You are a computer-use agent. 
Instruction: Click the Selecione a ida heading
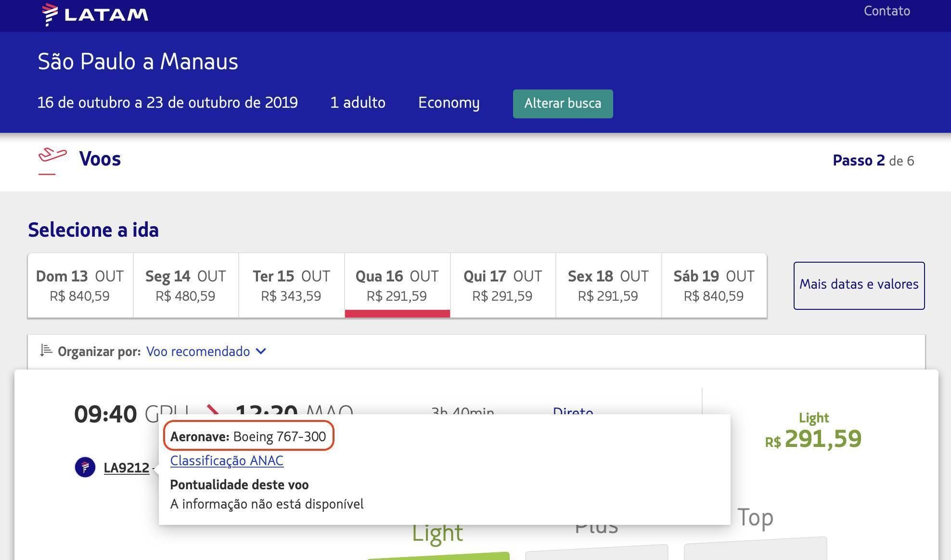[x=93, y=230]
